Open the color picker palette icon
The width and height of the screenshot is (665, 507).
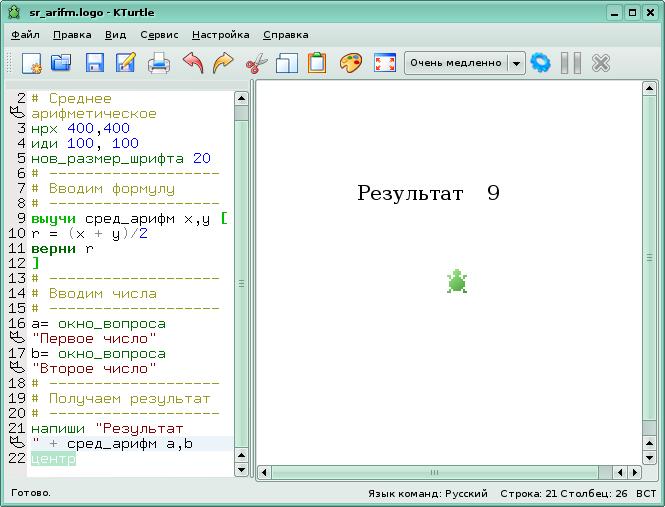click(x=350, y=63)
